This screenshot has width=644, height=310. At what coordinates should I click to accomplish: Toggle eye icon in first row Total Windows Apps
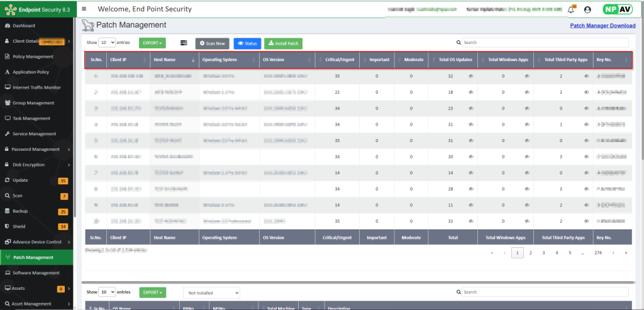click(527, 76)
